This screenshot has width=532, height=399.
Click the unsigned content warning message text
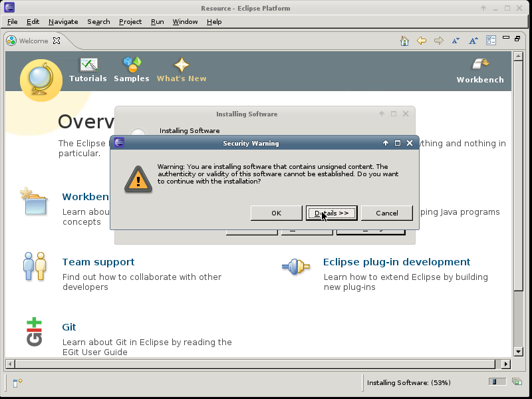(x=278, y=174)
